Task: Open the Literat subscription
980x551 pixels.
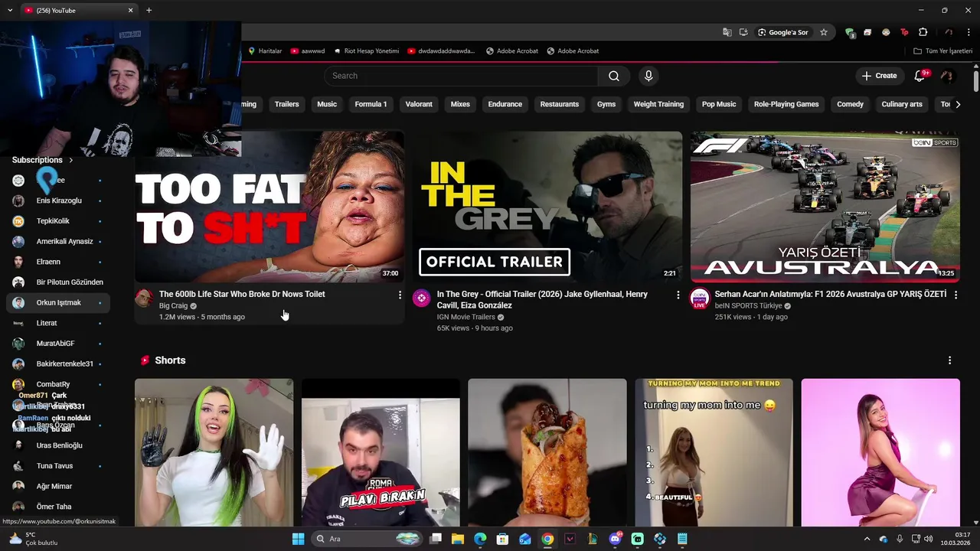Action: (58, 323)
